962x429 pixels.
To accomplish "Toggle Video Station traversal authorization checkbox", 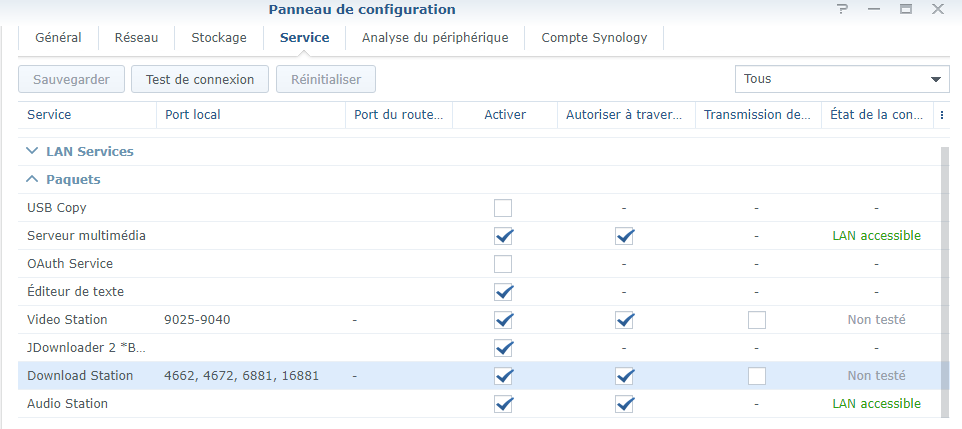I will pyautogui.click(x=625, y=320).
